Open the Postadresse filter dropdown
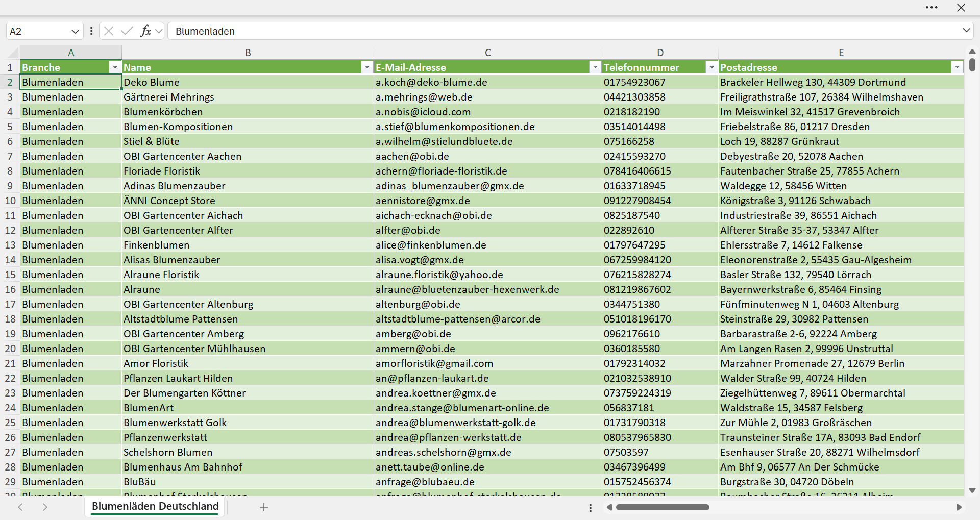This screenshot has height=520, width=980. (x=957, y=67)
